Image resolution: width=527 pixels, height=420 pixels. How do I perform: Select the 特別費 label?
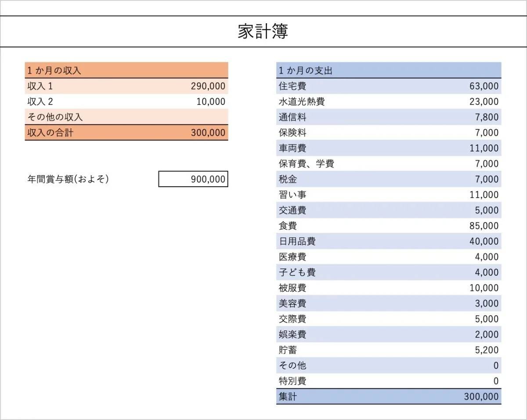pyautogui.click(x=292, y=381)
